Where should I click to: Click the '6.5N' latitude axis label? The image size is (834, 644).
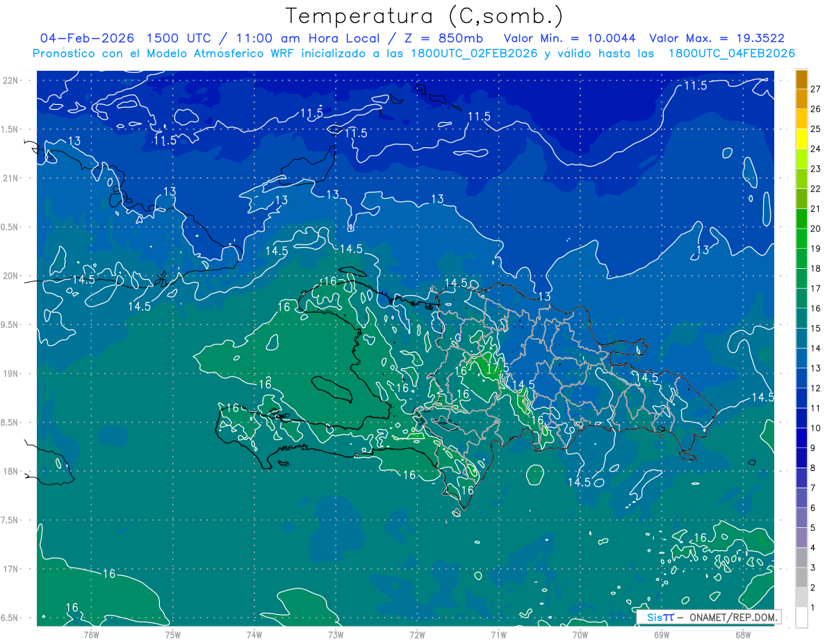[10, 618]
